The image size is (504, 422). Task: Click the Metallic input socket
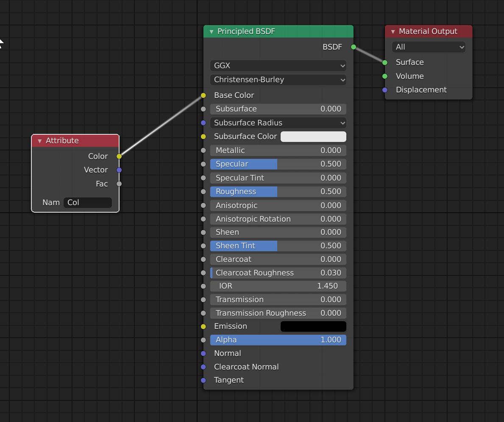(x=203, y=150)
